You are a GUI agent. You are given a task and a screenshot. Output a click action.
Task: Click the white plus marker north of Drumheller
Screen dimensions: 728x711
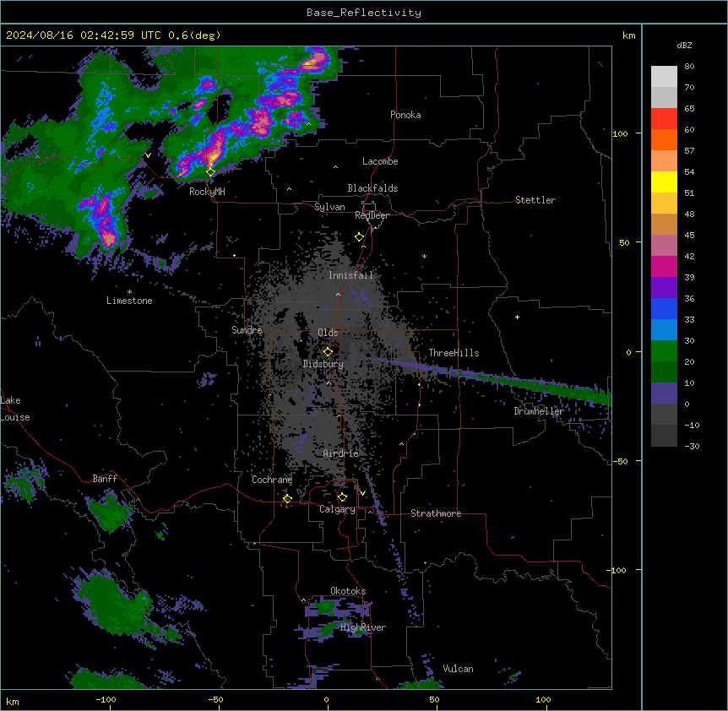point(517,317)
